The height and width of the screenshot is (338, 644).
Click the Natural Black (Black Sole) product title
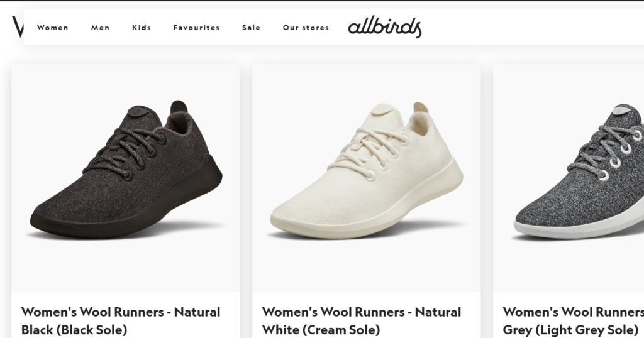point(121,321)
